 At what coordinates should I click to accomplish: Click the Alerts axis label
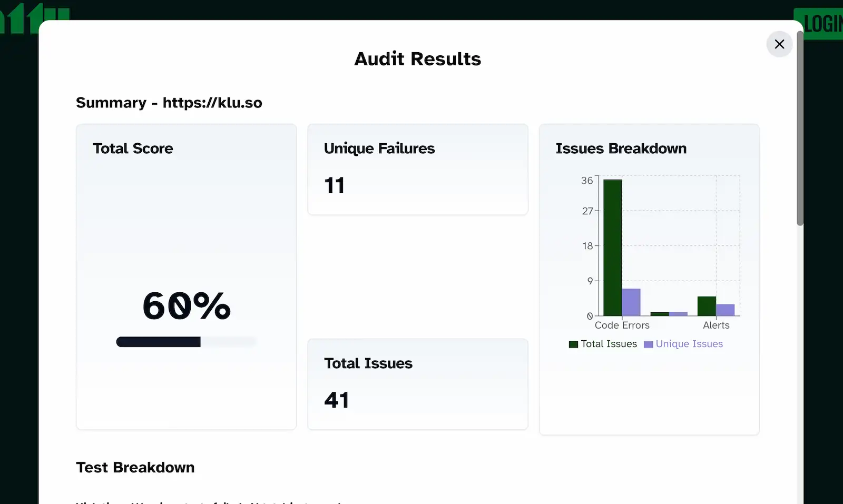[716, 325]
